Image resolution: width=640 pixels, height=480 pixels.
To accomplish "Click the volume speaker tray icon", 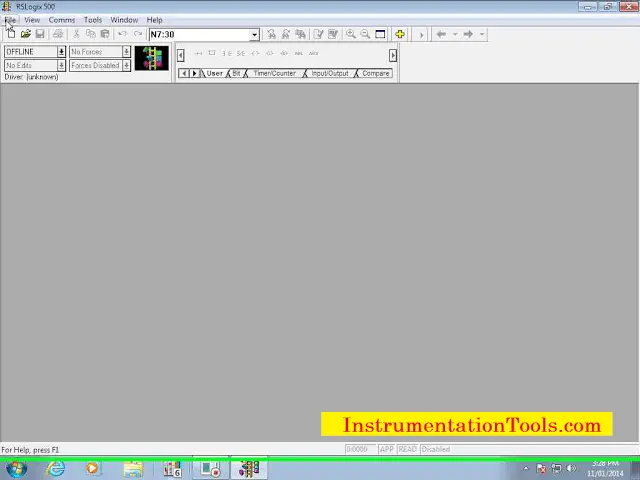I will pos(571,469).
